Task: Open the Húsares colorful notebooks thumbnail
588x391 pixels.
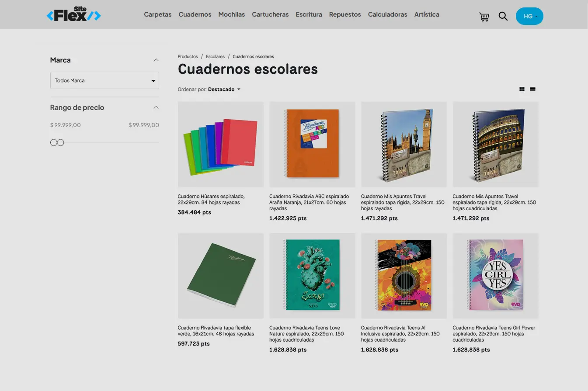Action: pos(220,144)
